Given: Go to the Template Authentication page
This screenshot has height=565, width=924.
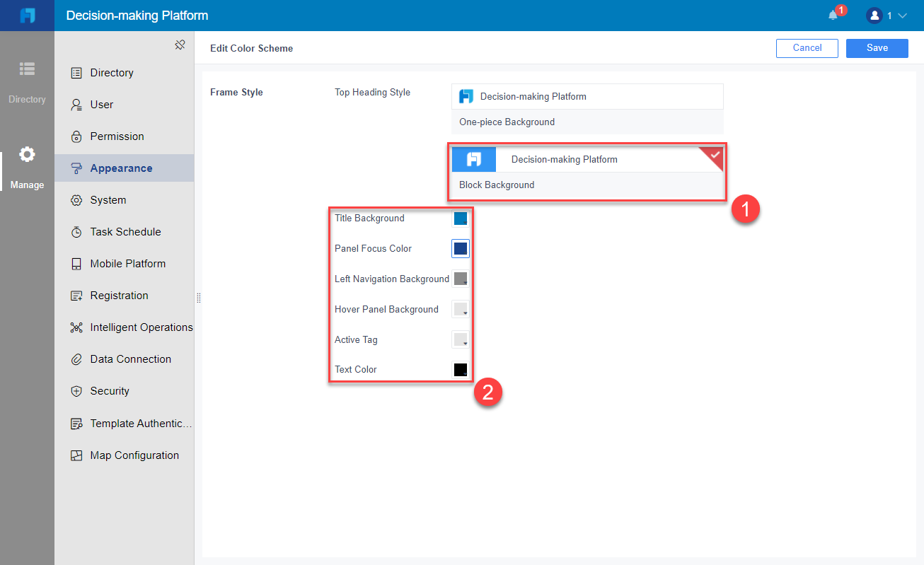Looking at the screenshot, I should click(76, 423).
